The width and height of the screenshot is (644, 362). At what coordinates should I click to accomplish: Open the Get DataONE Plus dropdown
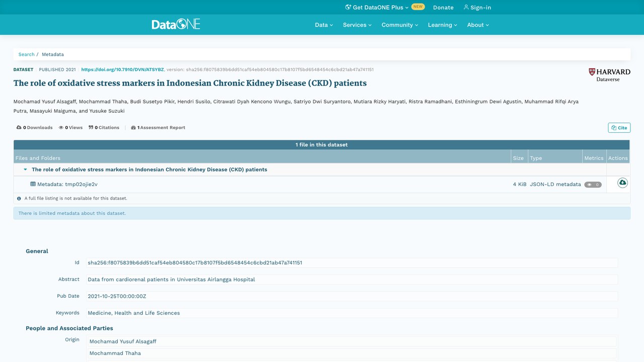[377, 8]
